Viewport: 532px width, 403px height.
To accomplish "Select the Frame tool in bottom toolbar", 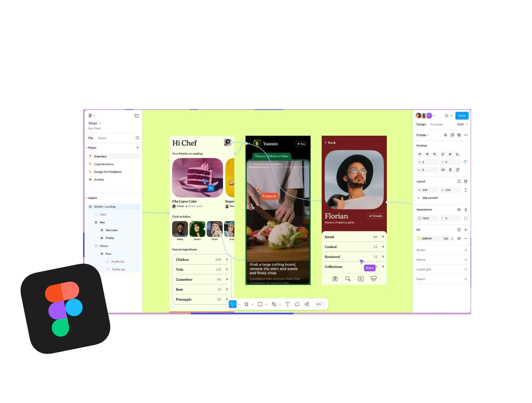I will (246, 304).
